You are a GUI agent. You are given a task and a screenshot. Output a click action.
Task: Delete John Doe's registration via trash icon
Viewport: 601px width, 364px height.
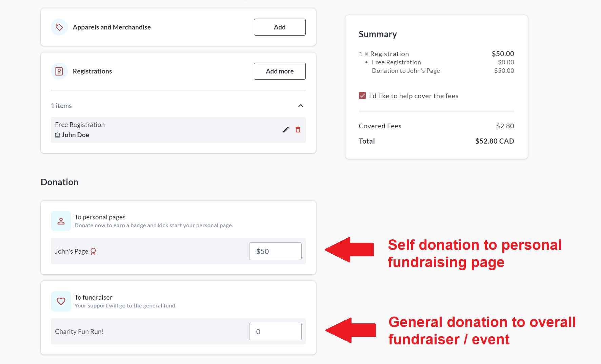(x=298, y=130)
